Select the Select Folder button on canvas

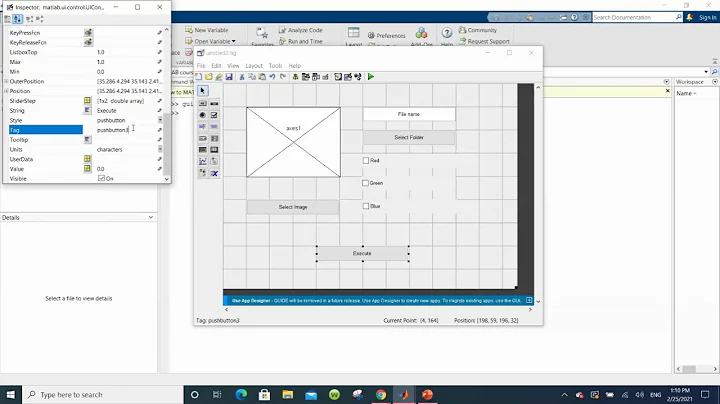pos(409,137)
